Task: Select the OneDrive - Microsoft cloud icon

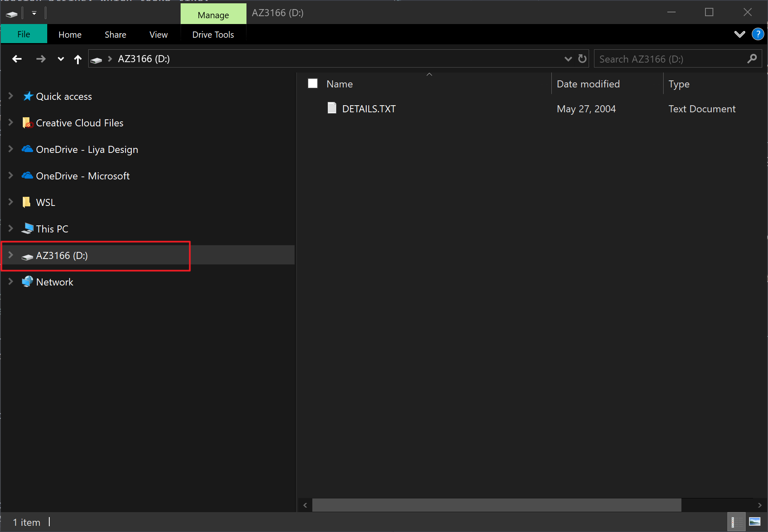Action: (x=27, y=175)
